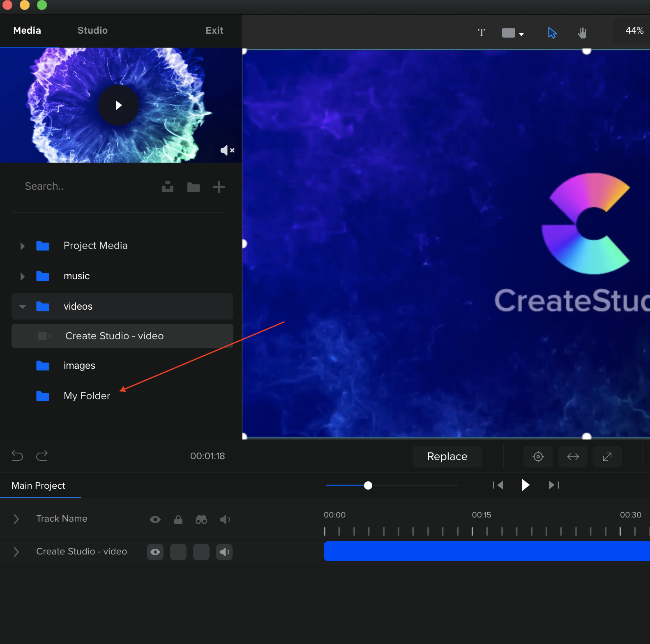Jump to the timeline end

[x=554, y=485]
